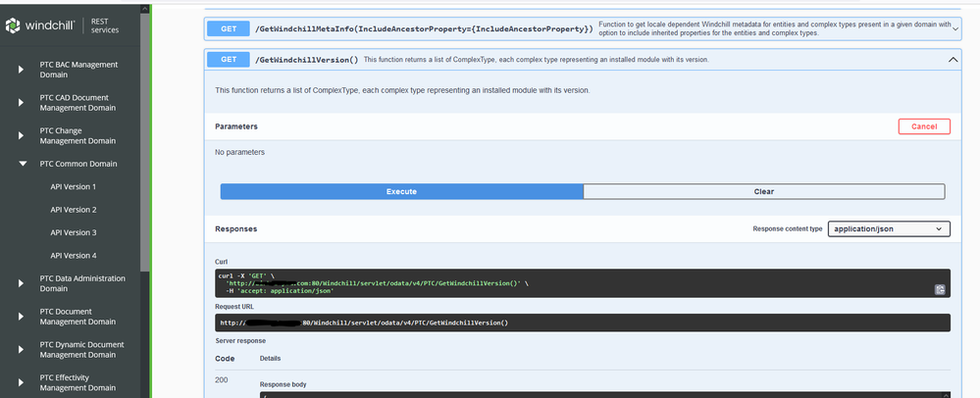Click GET badge of GetWindchillVersion
This screenshot has width=980, height=398.
(x=229, y=60)
